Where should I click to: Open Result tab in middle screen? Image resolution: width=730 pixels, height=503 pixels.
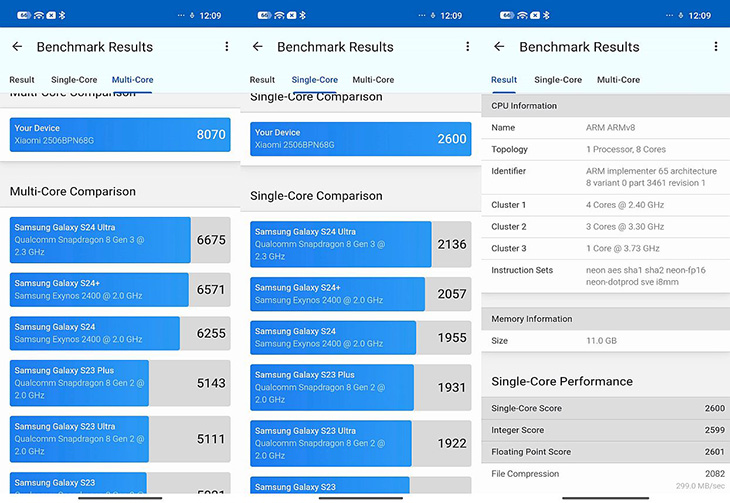(262, 80)
